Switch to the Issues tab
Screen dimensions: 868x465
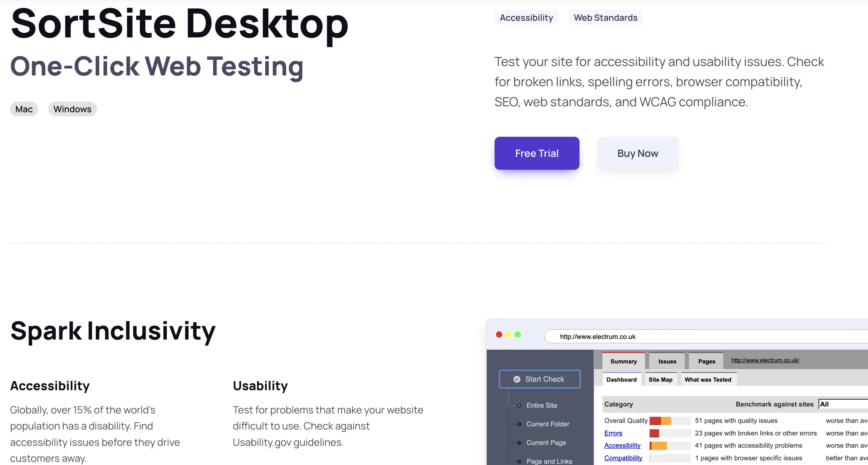[x=667, y=361]
